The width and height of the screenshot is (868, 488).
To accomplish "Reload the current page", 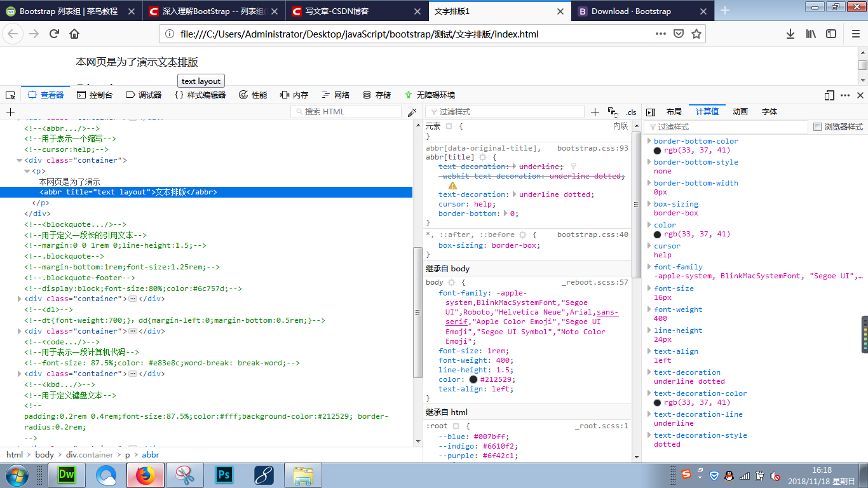I will tap(55, 34).
